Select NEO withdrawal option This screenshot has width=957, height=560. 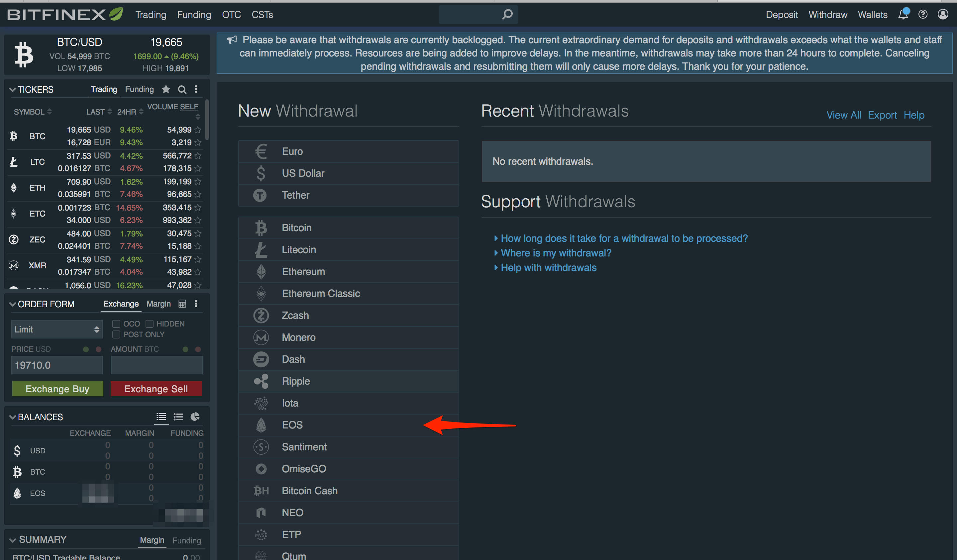[x=349, y=513]
